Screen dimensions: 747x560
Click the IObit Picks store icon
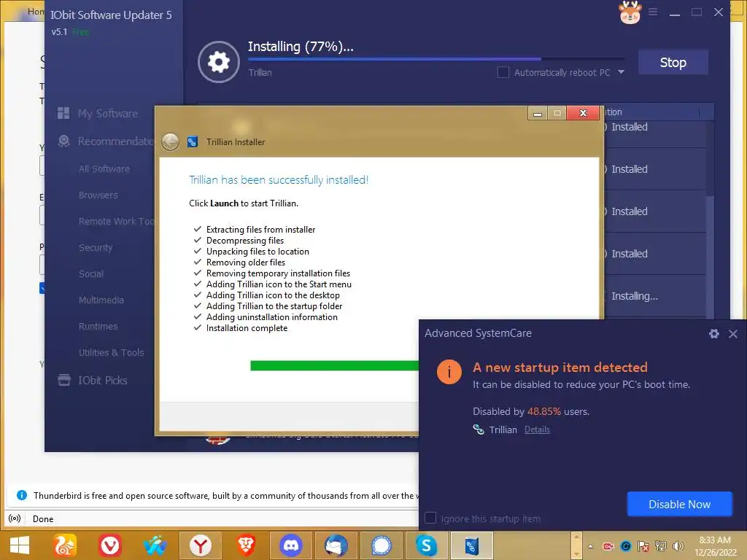pos(64,380)
